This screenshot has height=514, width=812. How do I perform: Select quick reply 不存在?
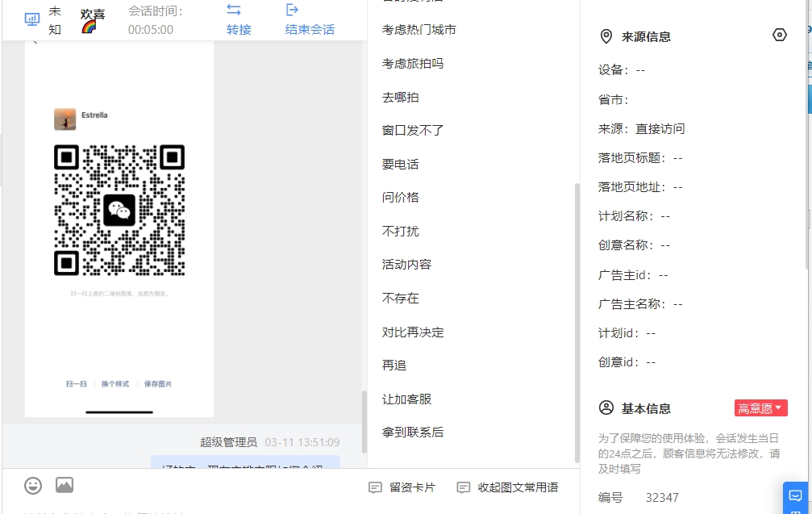tap(400, 299)
